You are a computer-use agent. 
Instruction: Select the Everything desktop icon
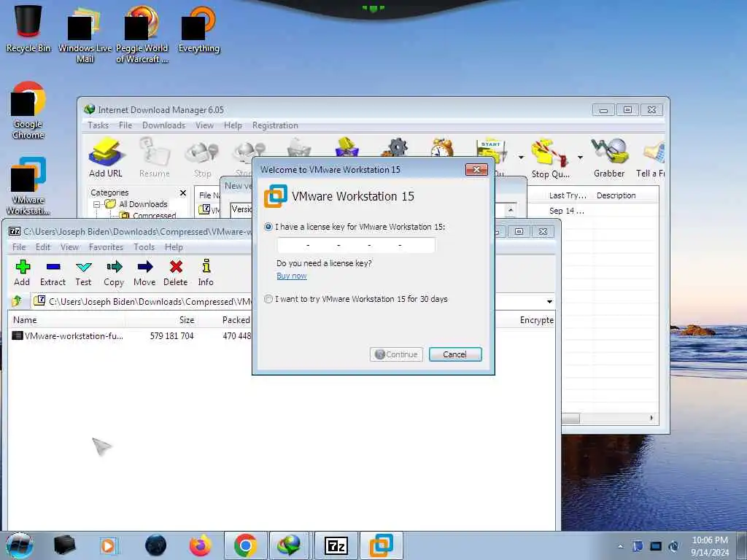tap(199, 28)
